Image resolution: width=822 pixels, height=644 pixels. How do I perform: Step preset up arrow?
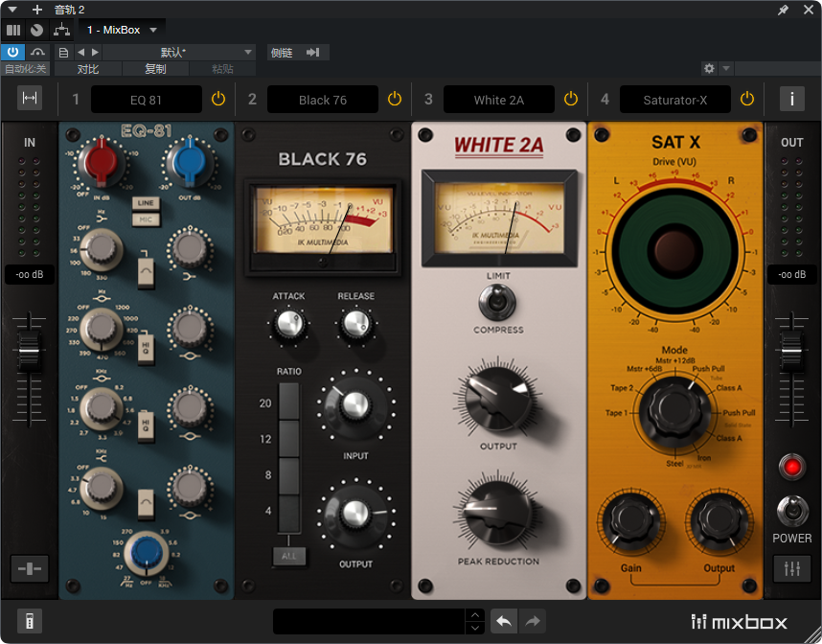click(x=475, y=615)
